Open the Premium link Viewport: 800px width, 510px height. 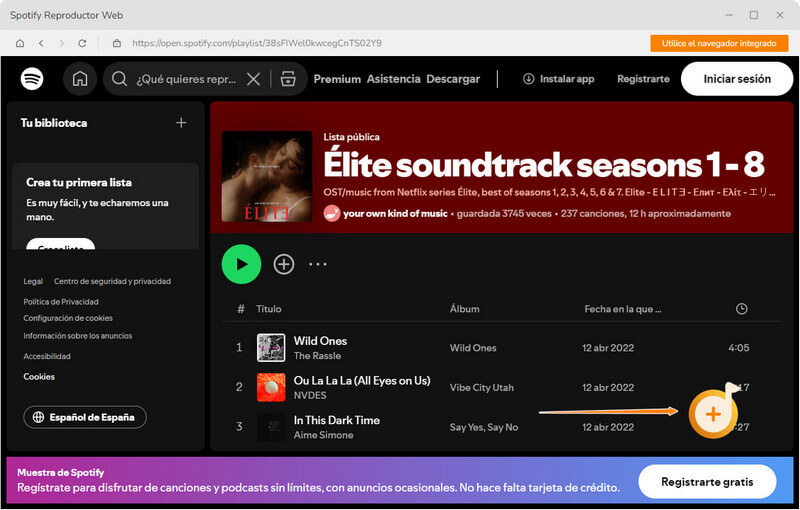[337, 79]
